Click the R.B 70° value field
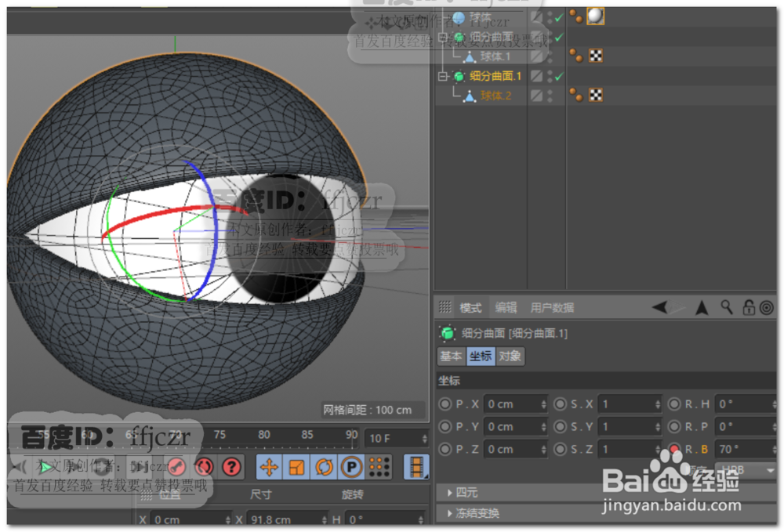The width and height of the screenshot is (784, 532). click(745, 449)
